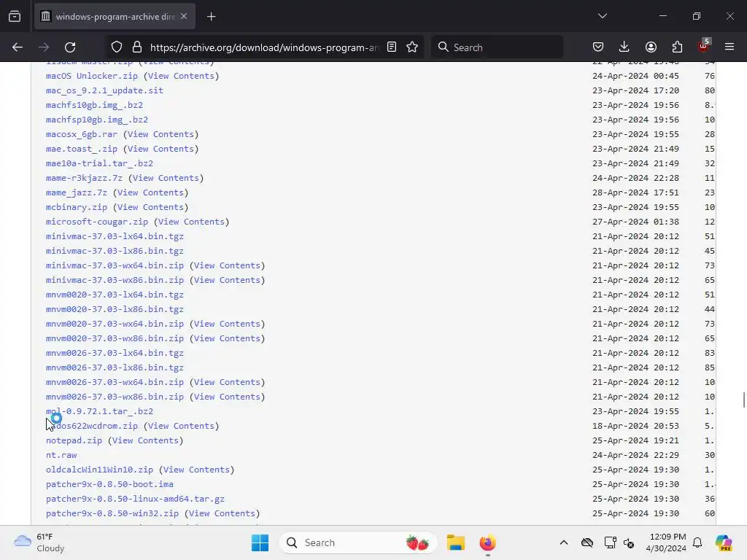Image resolution: width=747 pixels, height=560 pixels.
Task: Open the tracking protection shield icon
Action: coord(117,47)
